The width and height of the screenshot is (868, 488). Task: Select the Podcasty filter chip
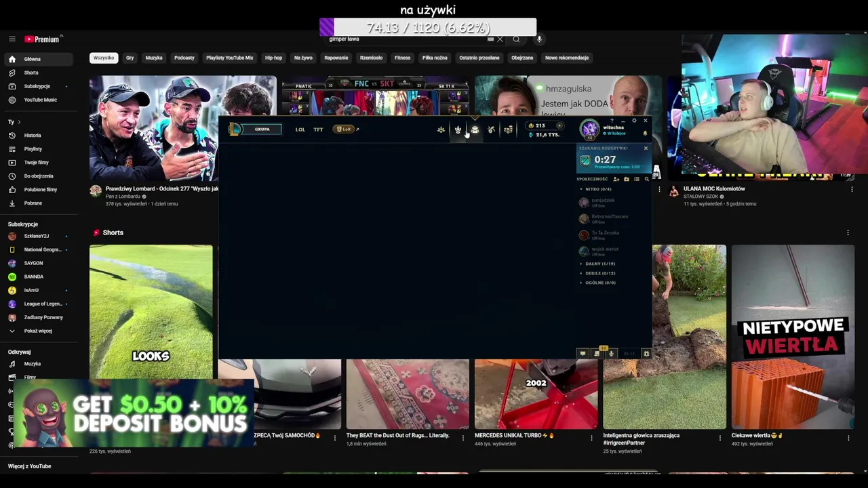click(184, 58)
